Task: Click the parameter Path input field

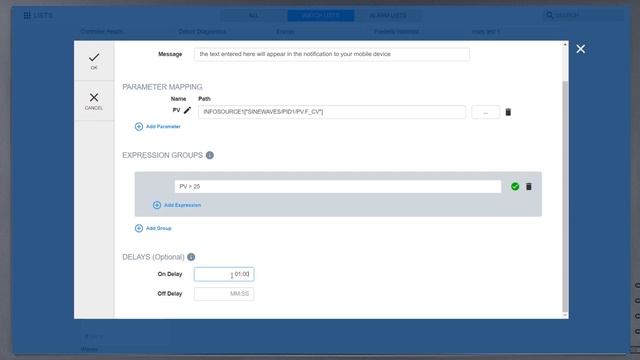Action: coord(332,112)
